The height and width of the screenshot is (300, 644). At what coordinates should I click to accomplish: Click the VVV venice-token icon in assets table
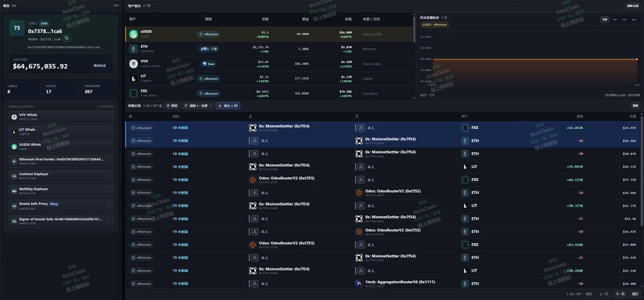134,64
